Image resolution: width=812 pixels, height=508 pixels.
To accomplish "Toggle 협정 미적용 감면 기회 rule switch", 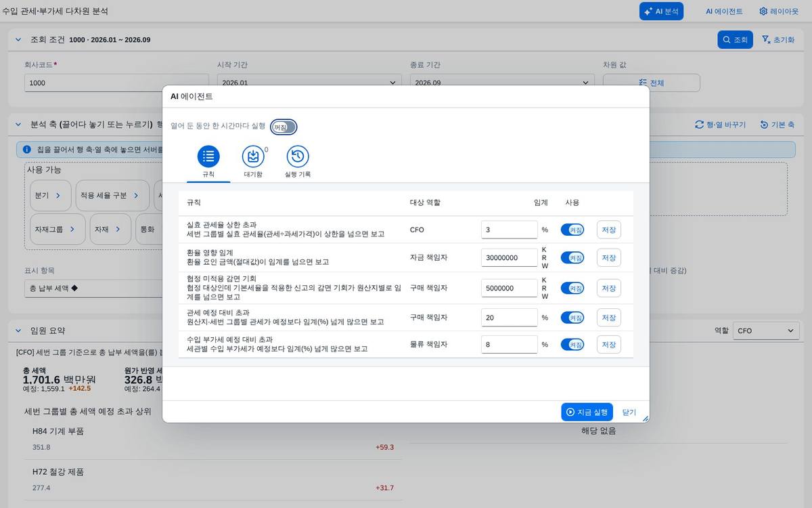I will [572, 288].
